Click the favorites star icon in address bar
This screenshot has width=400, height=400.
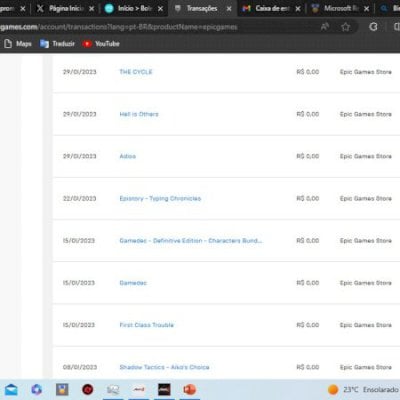346,27
